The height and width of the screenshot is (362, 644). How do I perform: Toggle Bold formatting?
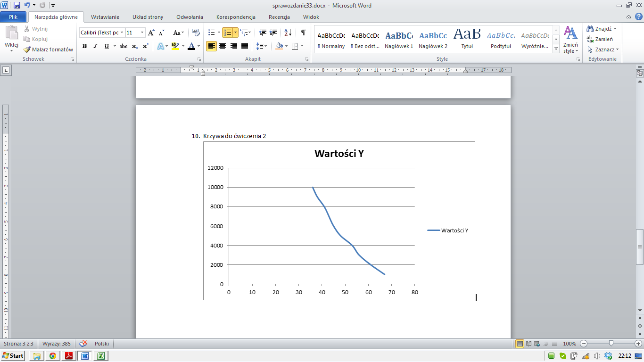[84, 46]
